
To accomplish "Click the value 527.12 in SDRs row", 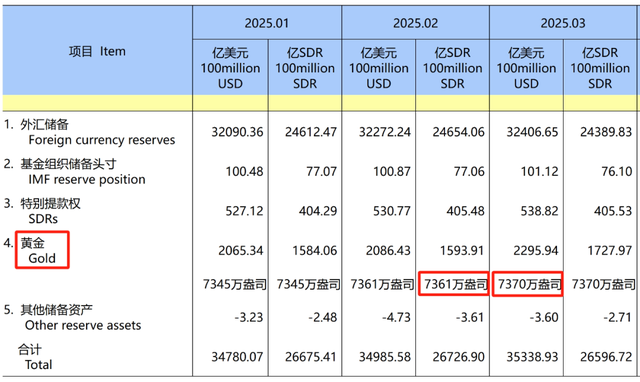I will [244, 211].
